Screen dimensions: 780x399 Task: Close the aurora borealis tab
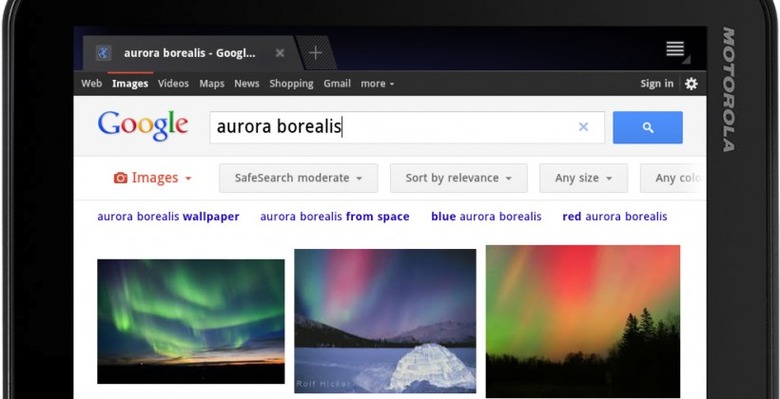pos(280,53)
